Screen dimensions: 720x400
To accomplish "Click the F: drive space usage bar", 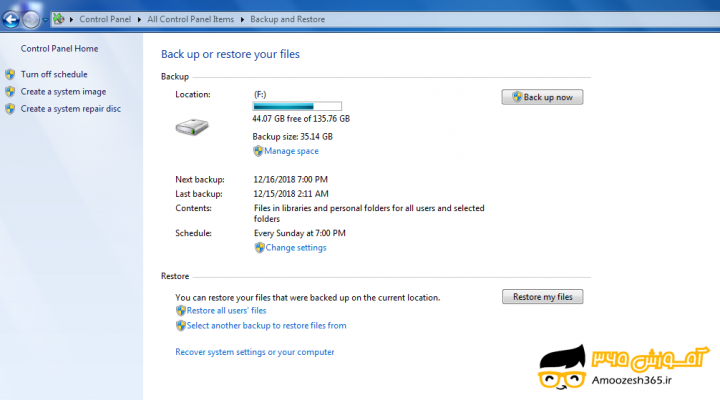I will coord(297,106).
